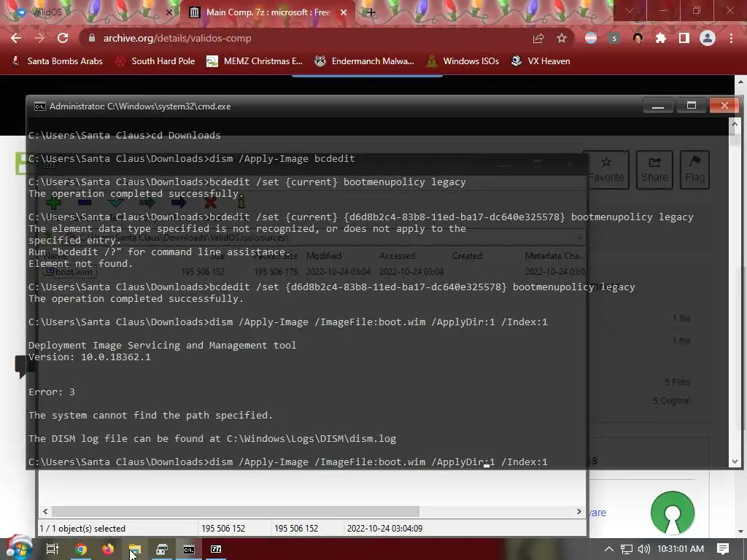Open the notification center icon
The width and height of the screenshot is (747, 560).
tap(723, 549)
